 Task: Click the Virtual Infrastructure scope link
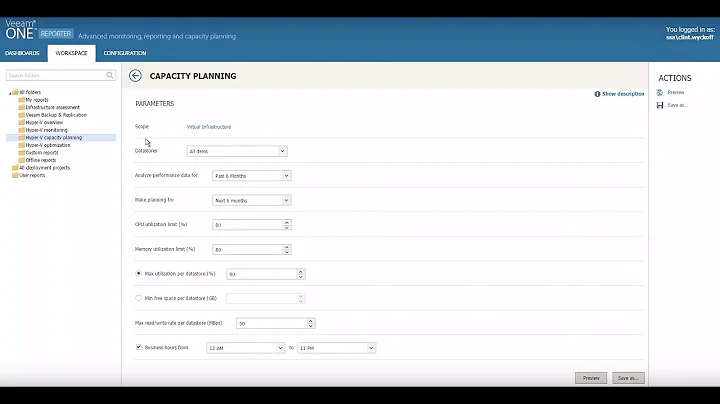[x=209, y=127]
